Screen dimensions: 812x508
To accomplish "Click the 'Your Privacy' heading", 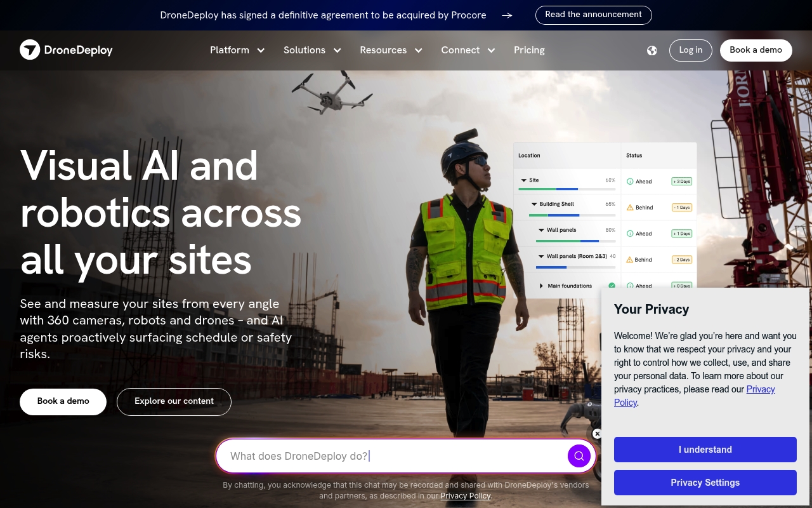I will pos(651,309).
